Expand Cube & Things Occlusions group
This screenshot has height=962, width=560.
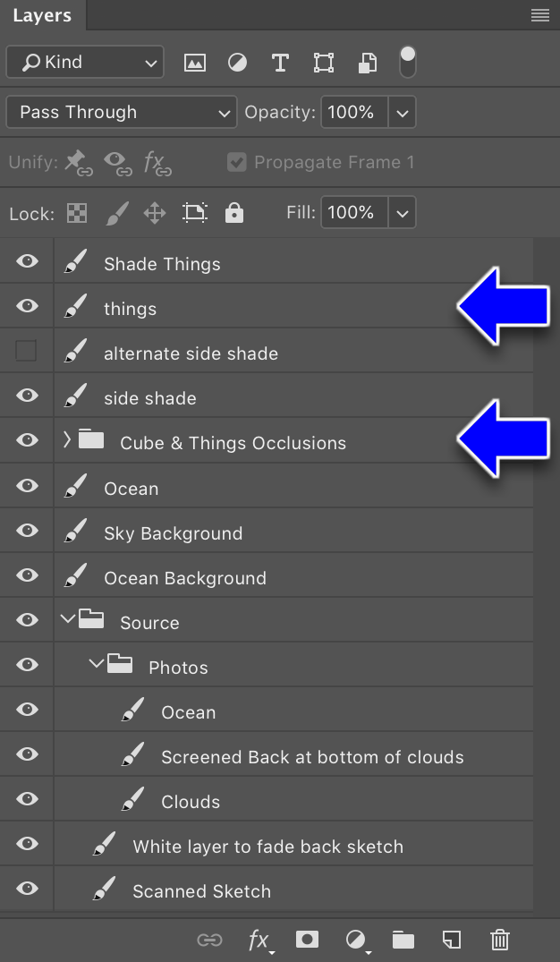pyautogui.click(x=67, y=440)
